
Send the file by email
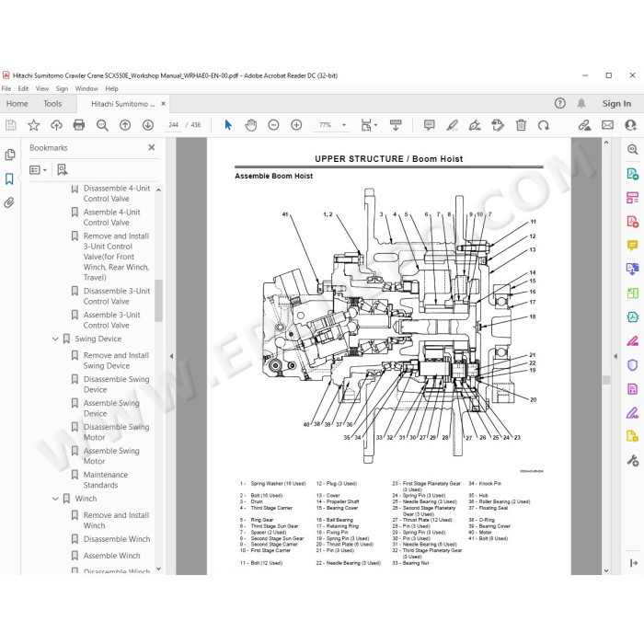(x=607, y=125)
